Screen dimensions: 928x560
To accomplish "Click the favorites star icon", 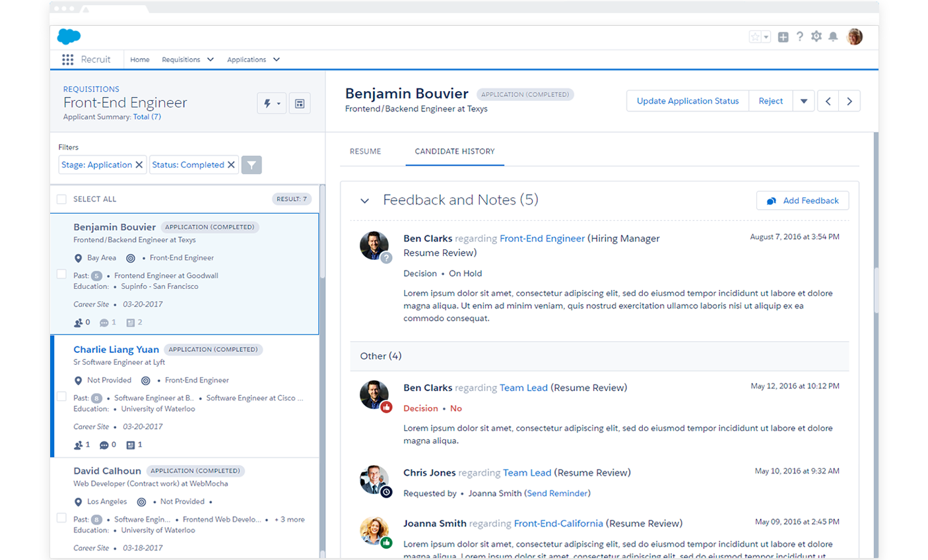I will (755, 37).
